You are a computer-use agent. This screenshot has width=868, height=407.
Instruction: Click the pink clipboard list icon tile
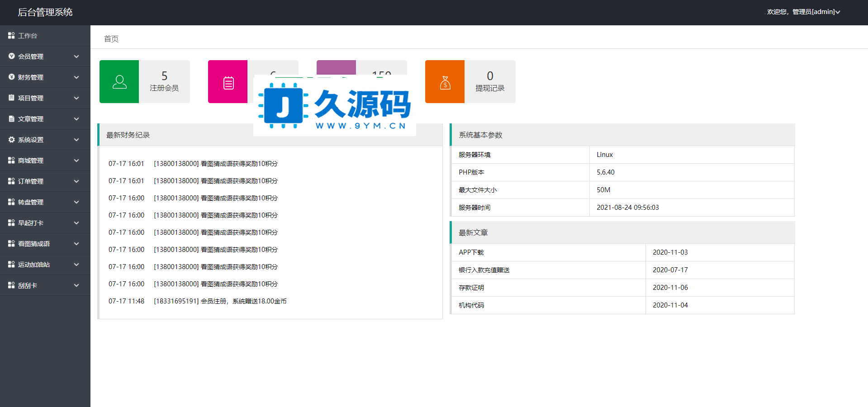pos(228,83)
